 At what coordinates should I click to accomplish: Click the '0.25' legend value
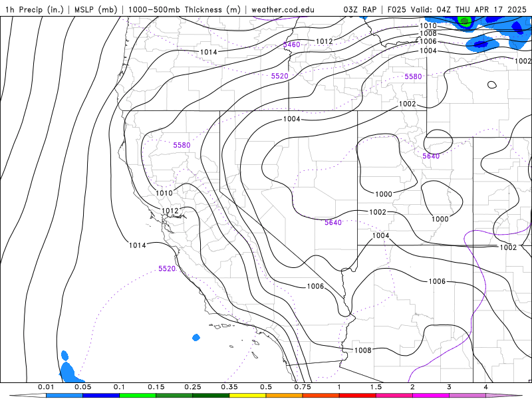pos(192,387)
